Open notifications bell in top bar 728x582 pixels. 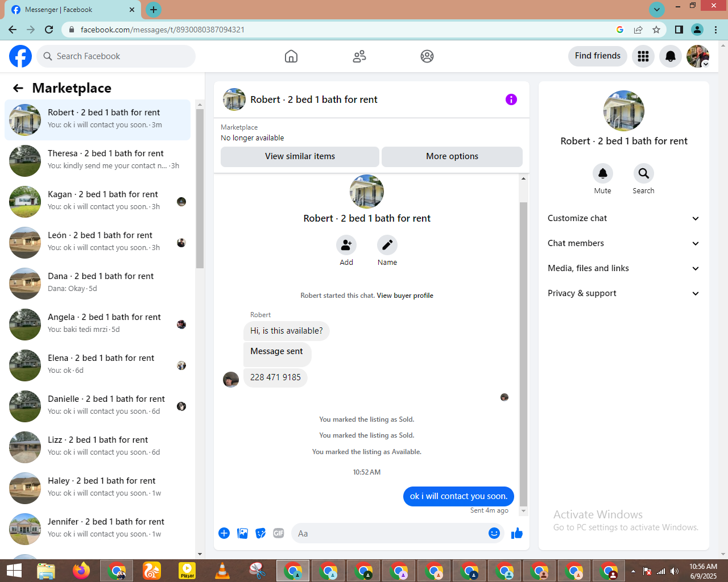[x=671, y=56]
